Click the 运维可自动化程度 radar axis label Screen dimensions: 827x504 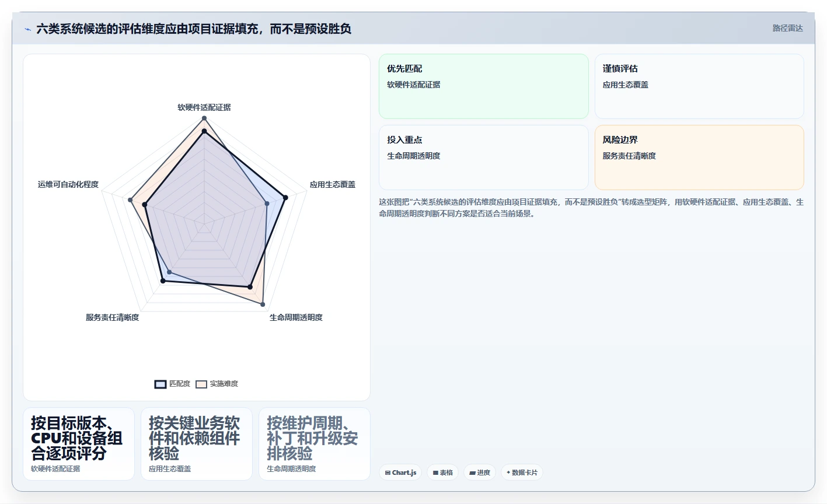pos(68,184)
